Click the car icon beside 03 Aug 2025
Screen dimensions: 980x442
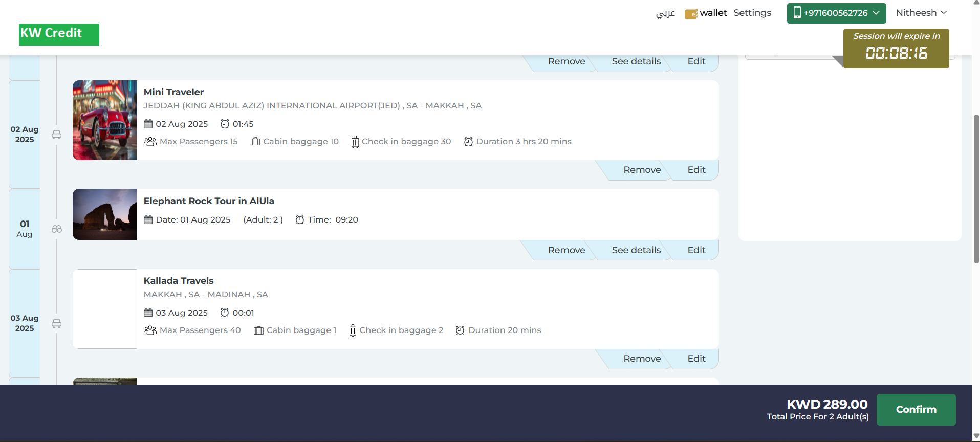click(x=57, y=323)
